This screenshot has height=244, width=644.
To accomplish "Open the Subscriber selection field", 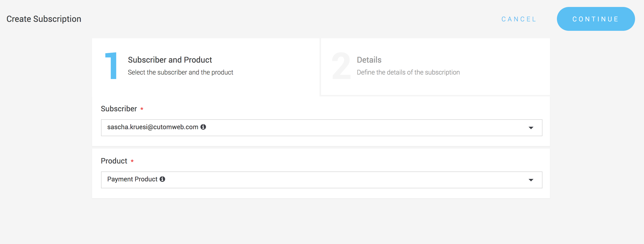I will tap(321, 128).
